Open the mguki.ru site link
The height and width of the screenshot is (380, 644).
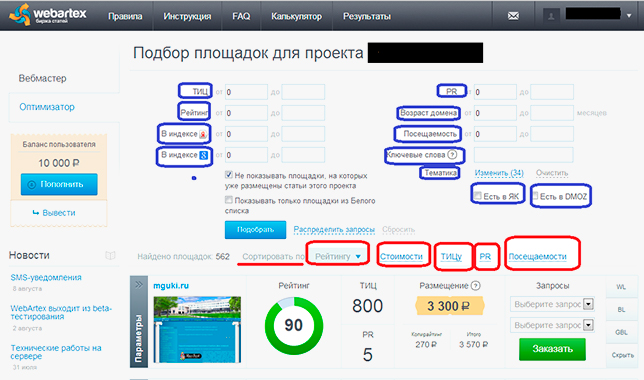pyautogui.click(x=171, y=286)
